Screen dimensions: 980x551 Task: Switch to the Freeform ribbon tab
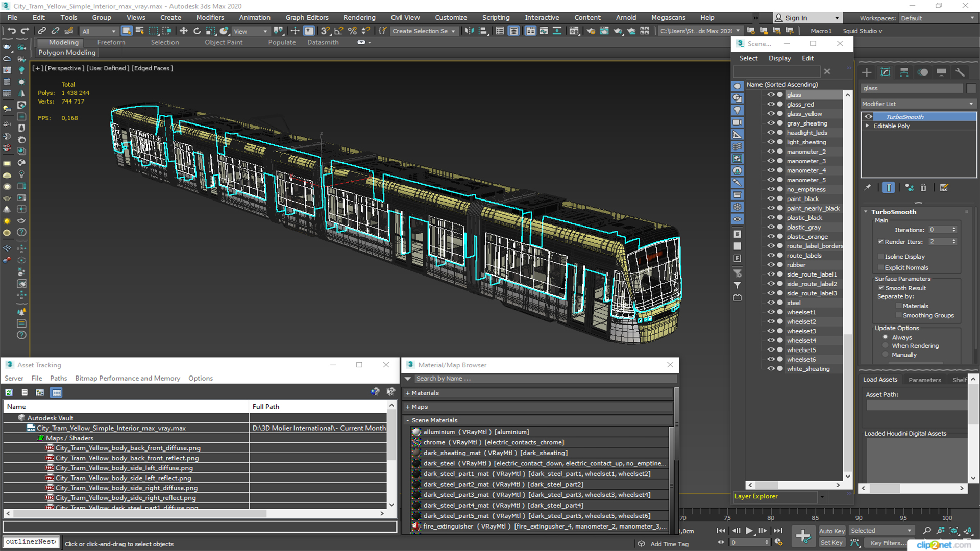coord(111,42)
